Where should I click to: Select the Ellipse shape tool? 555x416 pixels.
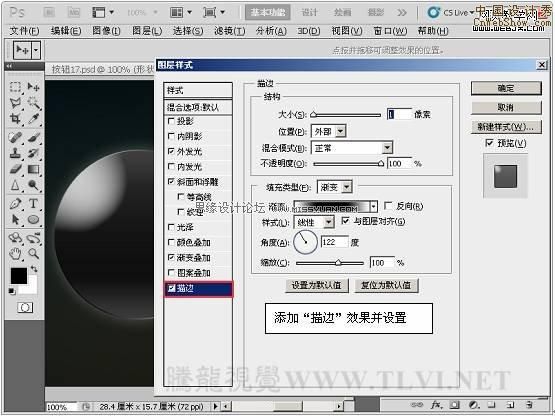[34, 220]
